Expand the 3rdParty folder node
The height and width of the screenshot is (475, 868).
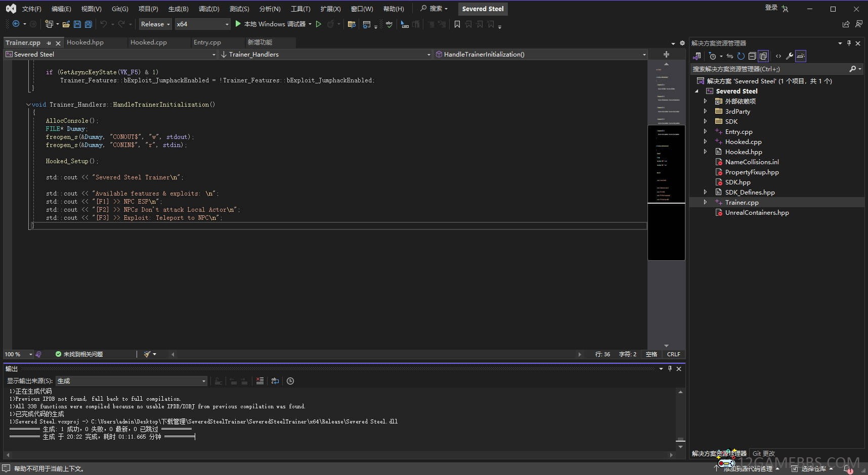[705, 111]
